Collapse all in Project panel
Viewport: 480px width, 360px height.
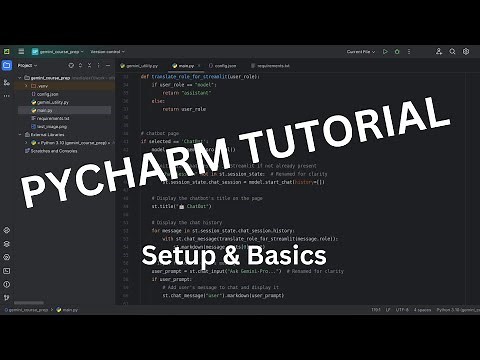point(89,65)
